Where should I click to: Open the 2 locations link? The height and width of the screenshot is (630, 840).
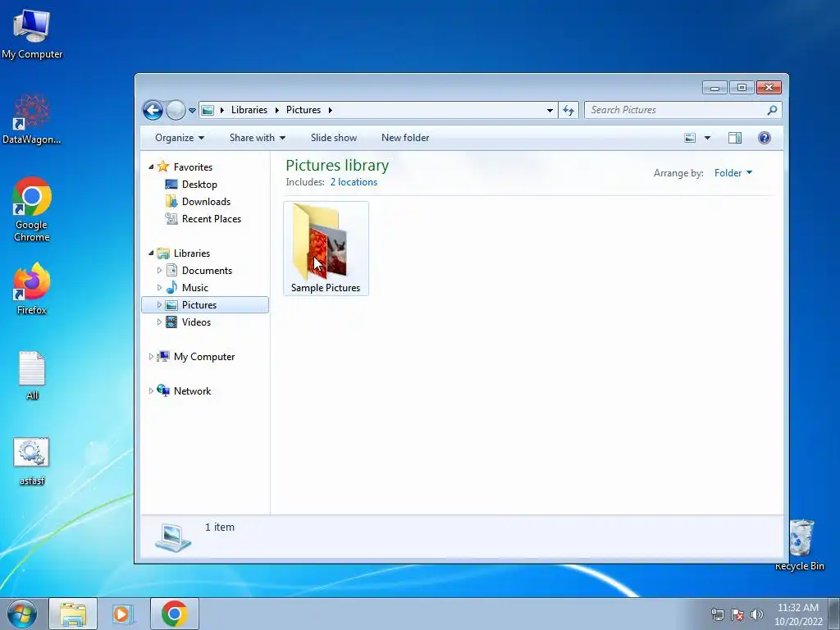pyautogui.click(x=354, y=182)
